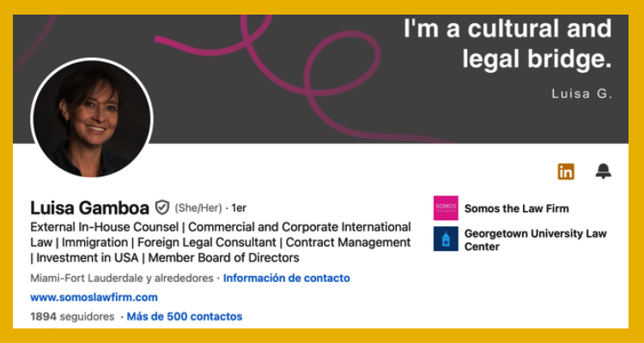Click the (She/Her) pronouns label
Screen dimensions: 644x343
[x=198, y=208]
